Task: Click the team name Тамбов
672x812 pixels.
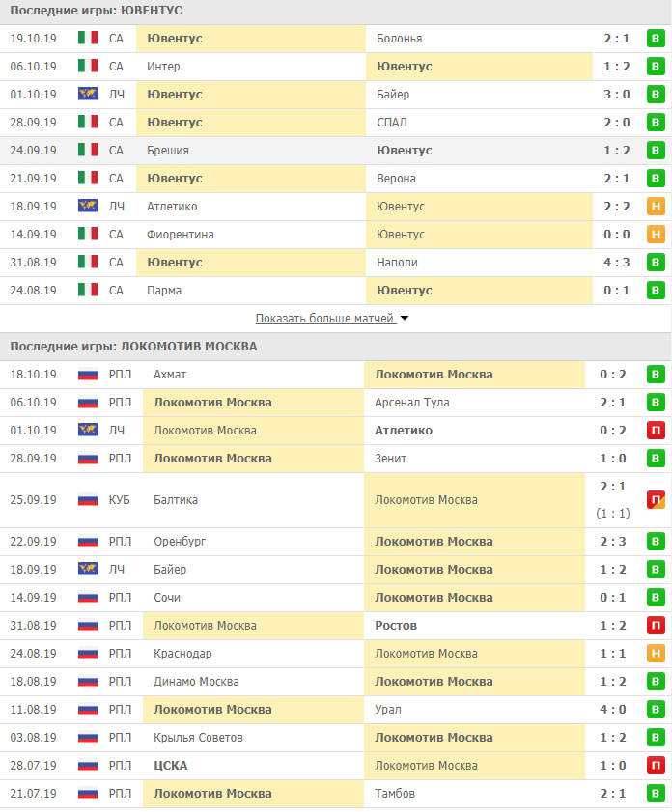Action: [x=395, y=793]
